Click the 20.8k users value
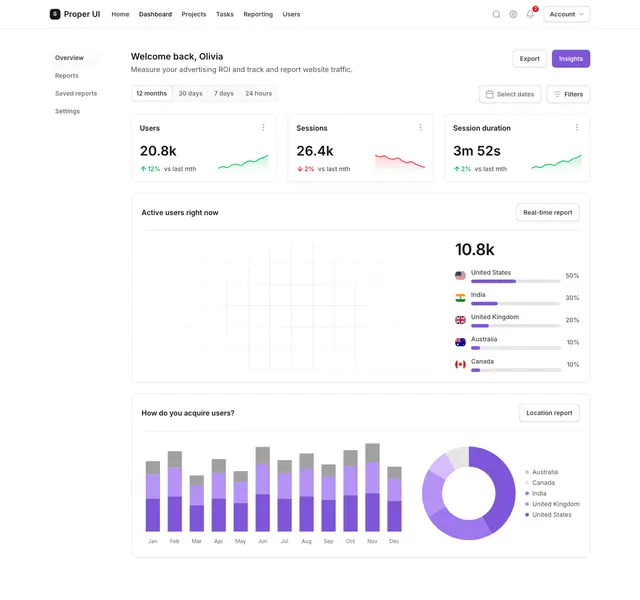640x600 pixels. point(158,151)
